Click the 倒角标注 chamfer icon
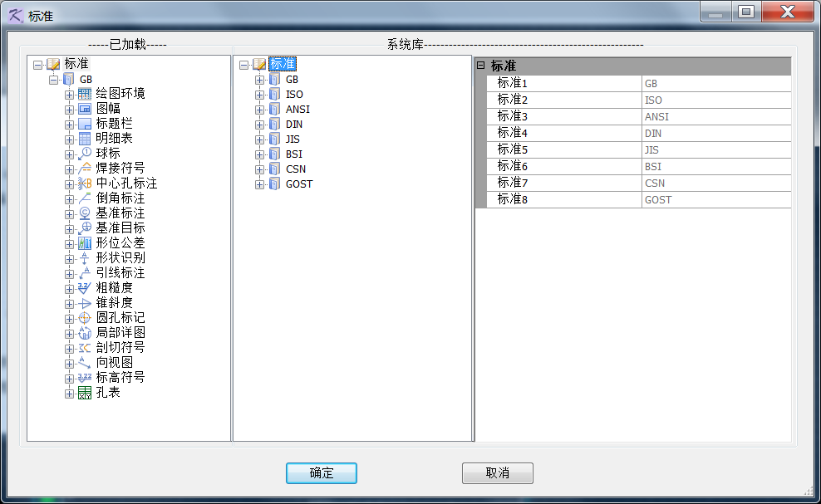 [84, 198]
